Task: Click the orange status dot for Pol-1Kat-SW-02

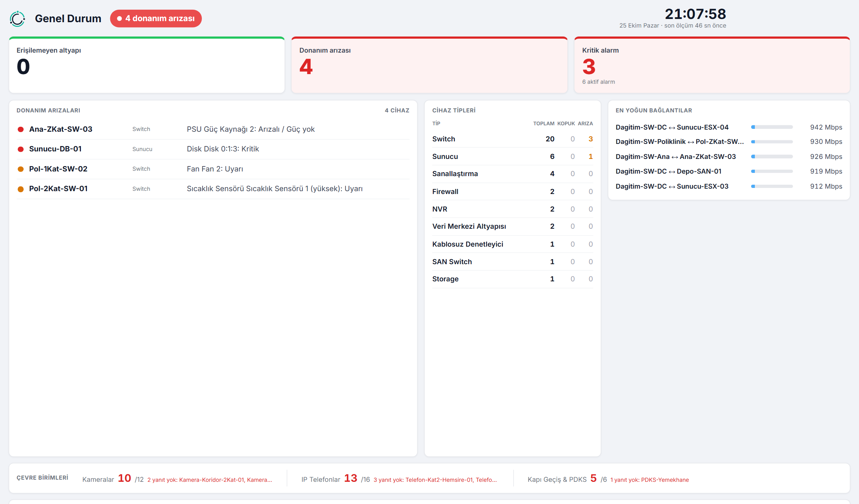Action: pyautogui.click(x=21, y=169)
